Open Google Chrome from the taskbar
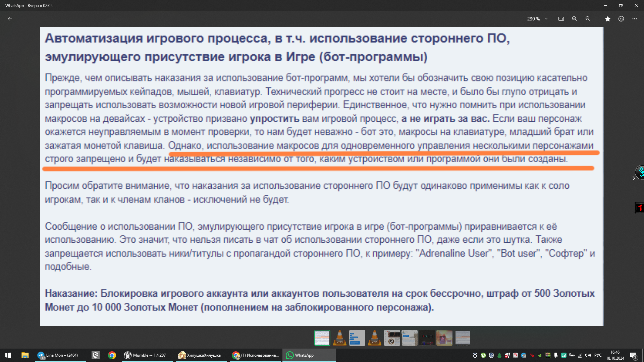Image resolution: width=644 pixels, height=362 pixels. coord(112,355)
